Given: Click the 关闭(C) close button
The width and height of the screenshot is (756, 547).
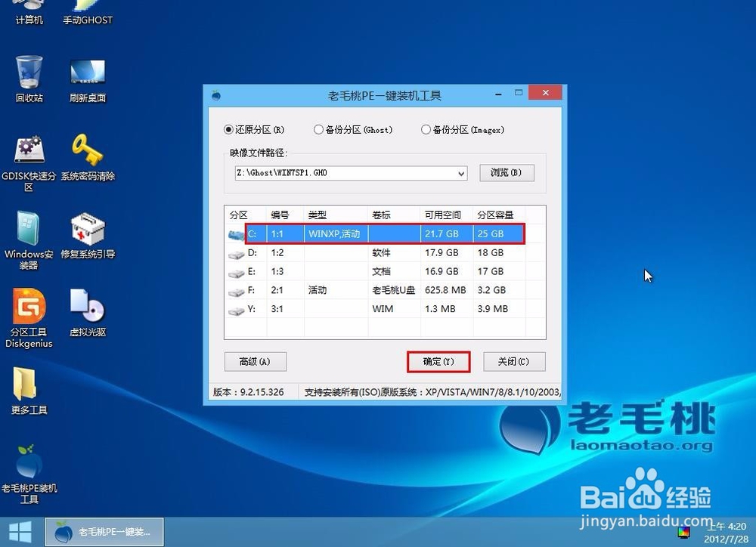Looking at the screenshot, I should [x=514, y=361].
